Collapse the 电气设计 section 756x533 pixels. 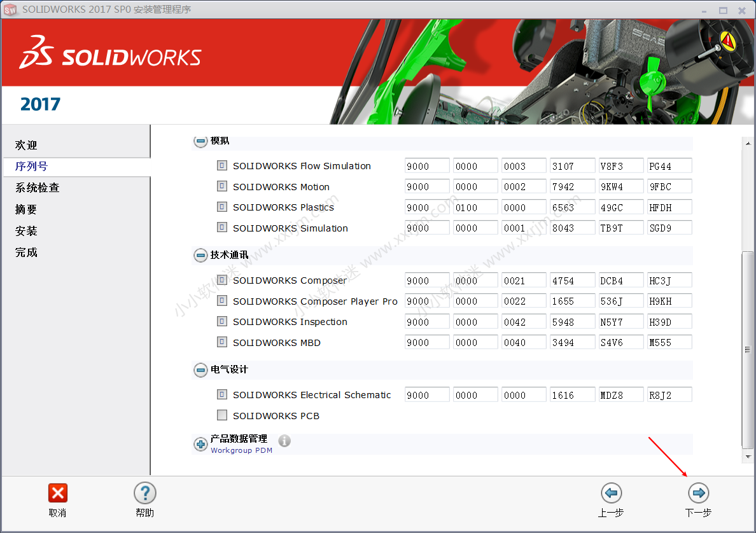pos(200,370)
